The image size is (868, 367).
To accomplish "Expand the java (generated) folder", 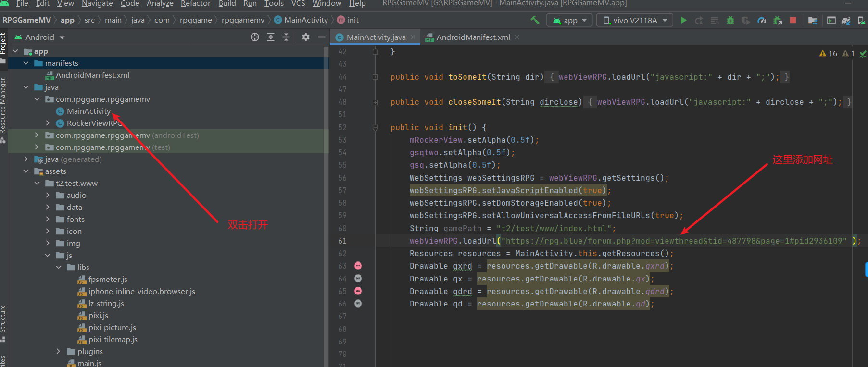I will point(26,159).
